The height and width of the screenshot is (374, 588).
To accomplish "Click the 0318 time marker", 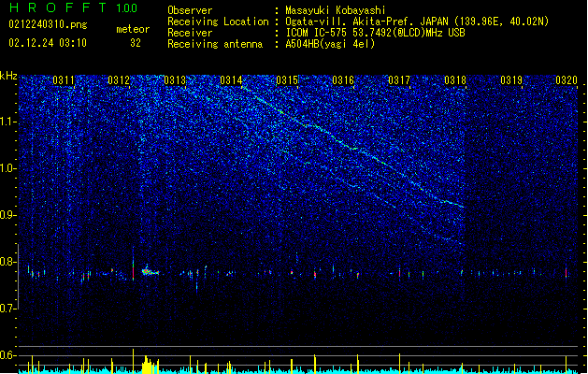I will (455, 79).
